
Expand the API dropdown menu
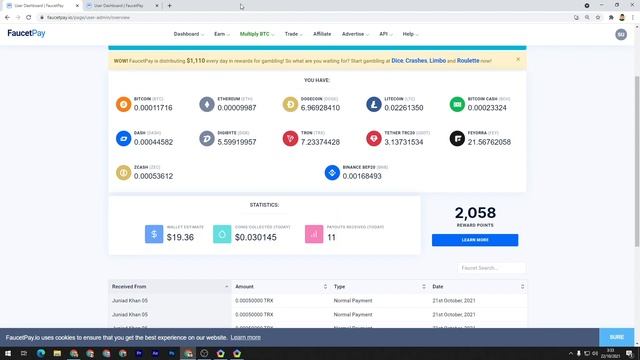[386, 34]
